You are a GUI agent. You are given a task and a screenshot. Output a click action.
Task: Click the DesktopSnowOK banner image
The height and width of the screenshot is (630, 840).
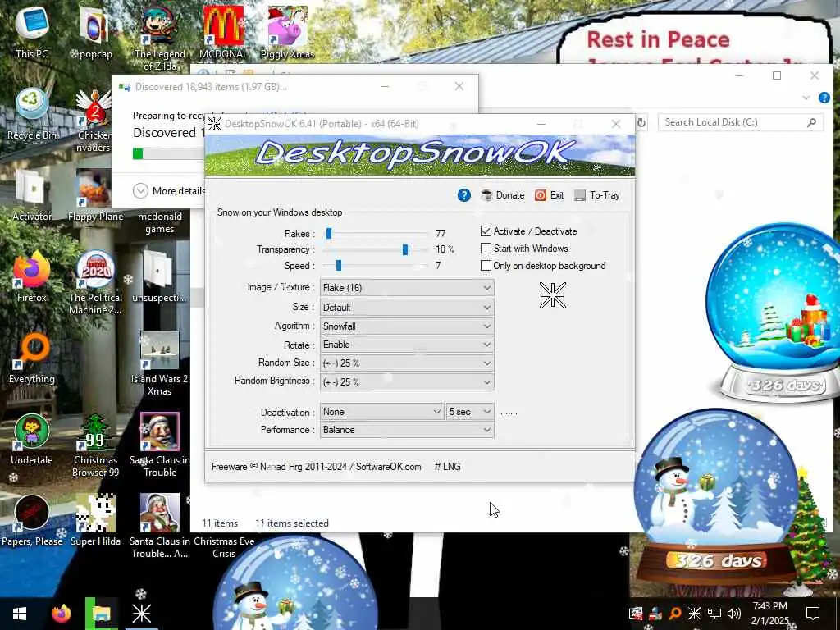coord(420,155)
